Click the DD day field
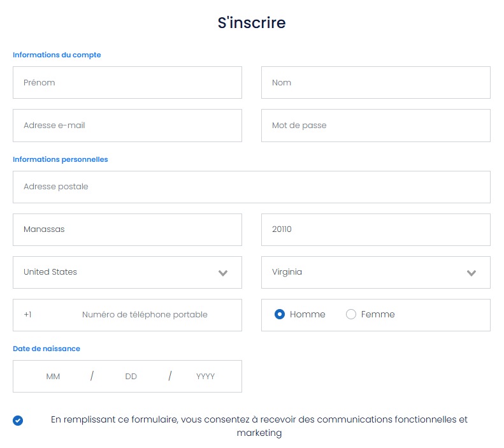This screenshot has height=448, width=504. [131, 377]
